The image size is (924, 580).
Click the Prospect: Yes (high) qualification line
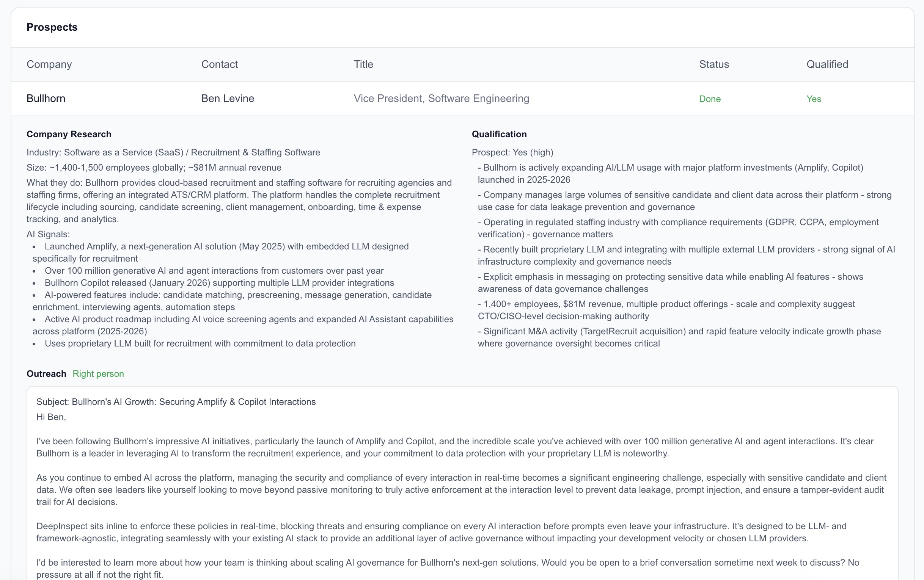click(x=512, y=152)
